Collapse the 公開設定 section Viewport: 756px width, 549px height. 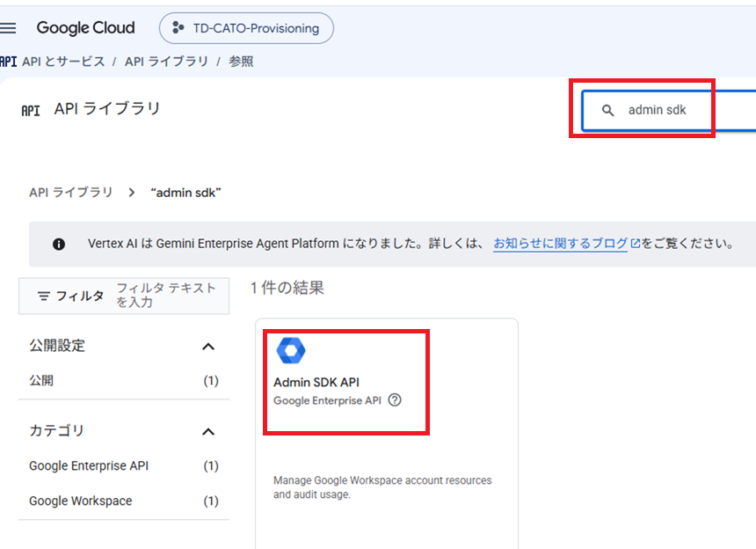[x=208, y=347]
